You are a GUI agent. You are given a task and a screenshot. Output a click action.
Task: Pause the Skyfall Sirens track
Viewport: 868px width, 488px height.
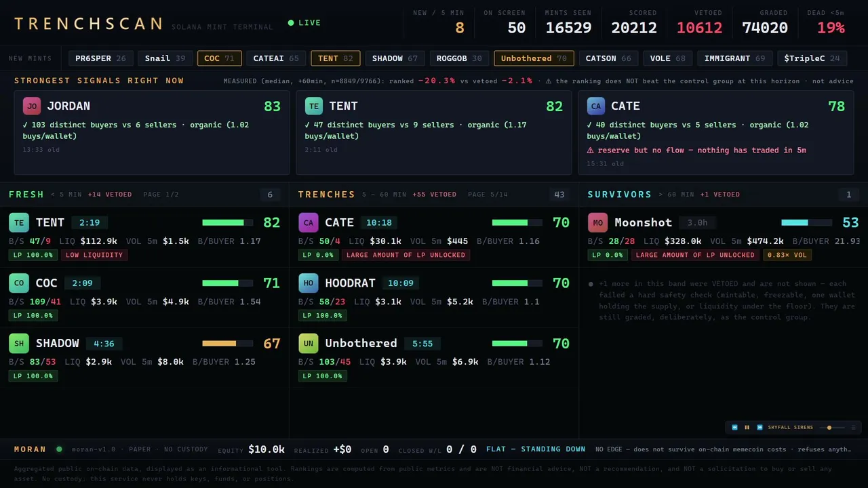click(x=747, y=428)
